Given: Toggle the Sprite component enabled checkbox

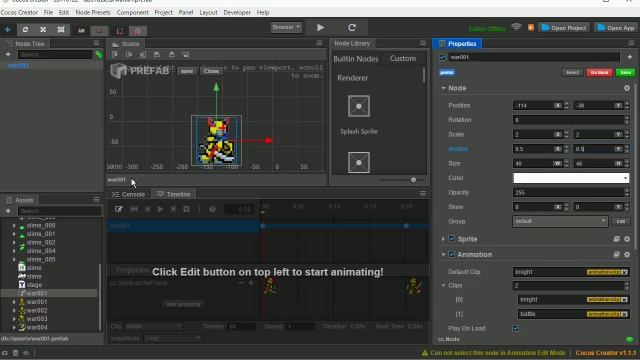Looking at the screenshot, I should tap(451, 239).
